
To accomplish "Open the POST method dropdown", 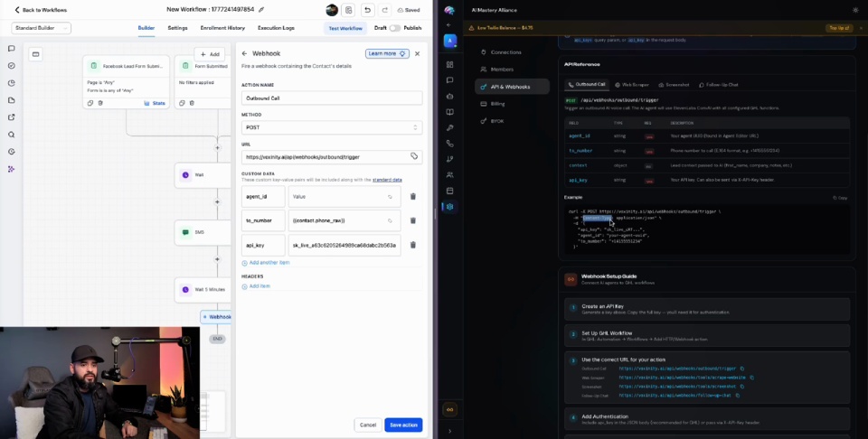I will click(332, 127).
